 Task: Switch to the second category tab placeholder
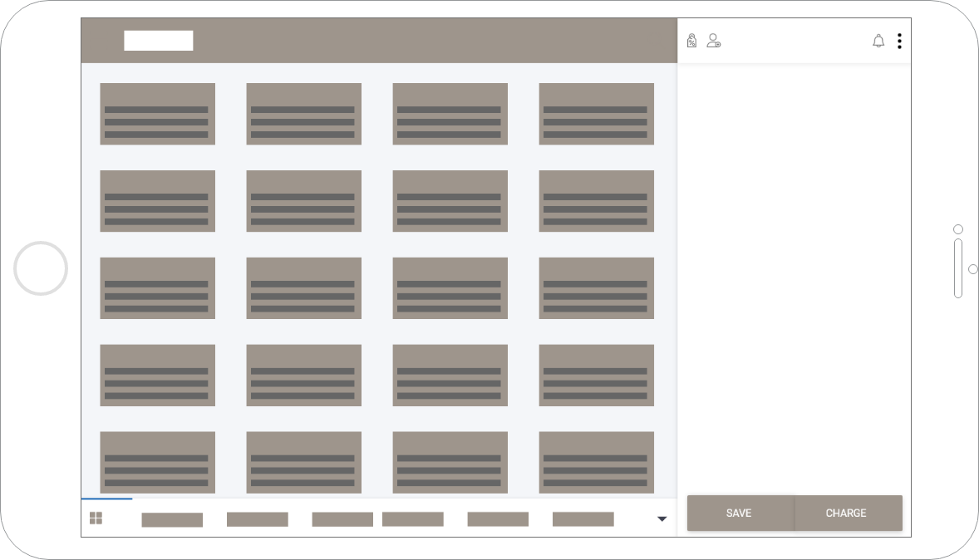point(258,519)
